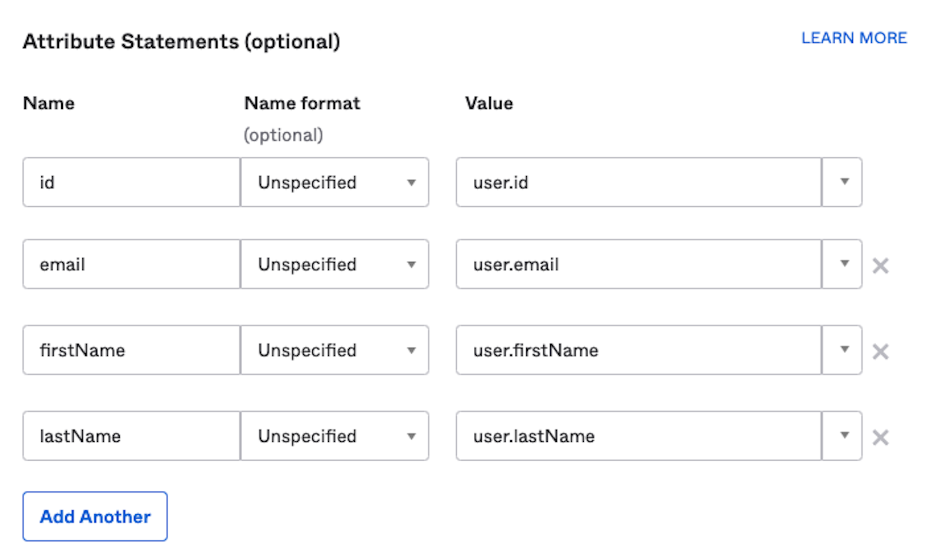Open Name format dropdown for lastName
This screenshot has height=560, width=934.
point(335,435)
